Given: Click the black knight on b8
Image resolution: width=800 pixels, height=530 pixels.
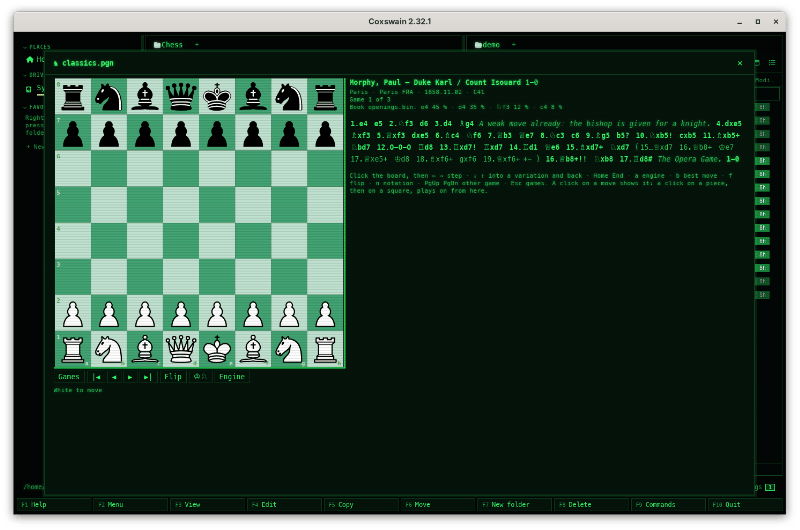Looking at the screenshot, I should [109, 96].
